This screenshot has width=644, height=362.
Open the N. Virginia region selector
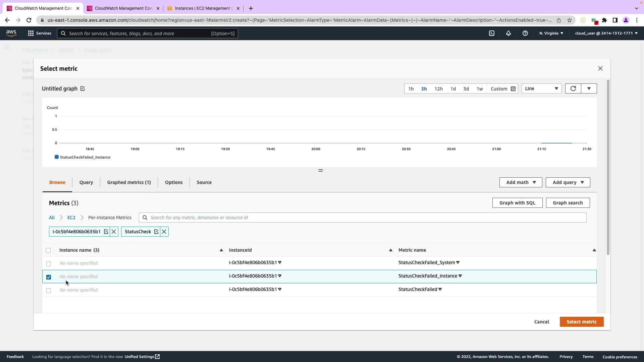(x=551, y=33)
